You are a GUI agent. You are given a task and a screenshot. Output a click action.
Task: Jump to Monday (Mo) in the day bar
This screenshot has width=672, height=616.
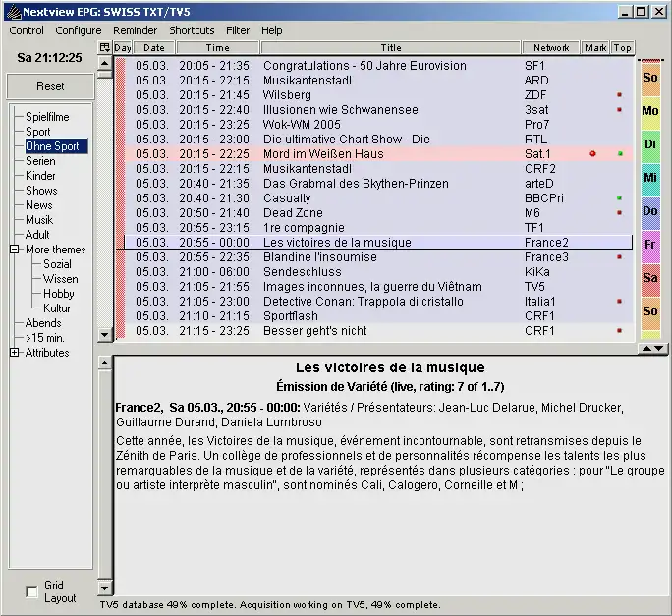click(650, 112)
